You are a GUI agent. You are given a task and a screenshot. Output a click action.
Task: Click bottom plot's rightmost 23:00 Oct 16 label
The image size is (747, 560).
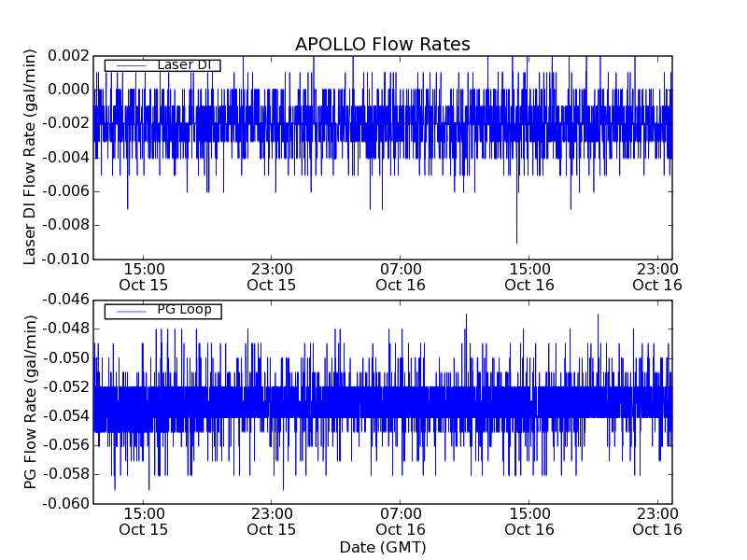[x=657, y=521]
